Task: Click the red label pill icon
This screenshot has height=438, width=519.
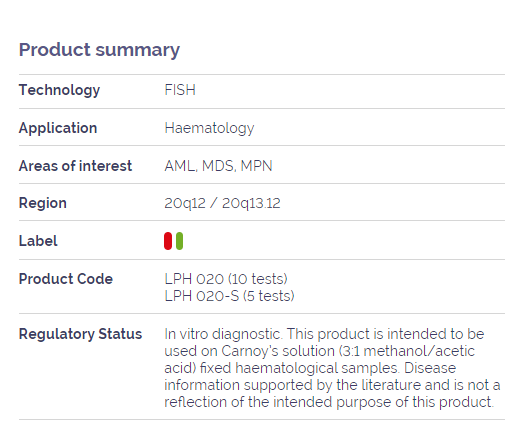Action: point(168,241)
